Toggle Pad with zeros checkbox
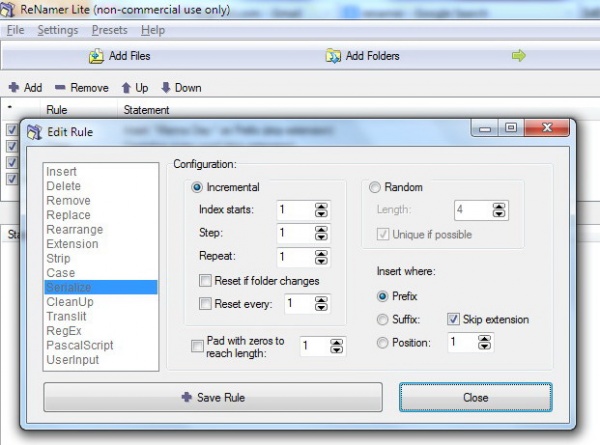The width and height of the screenshot is (600, 445). pos(197,346)
